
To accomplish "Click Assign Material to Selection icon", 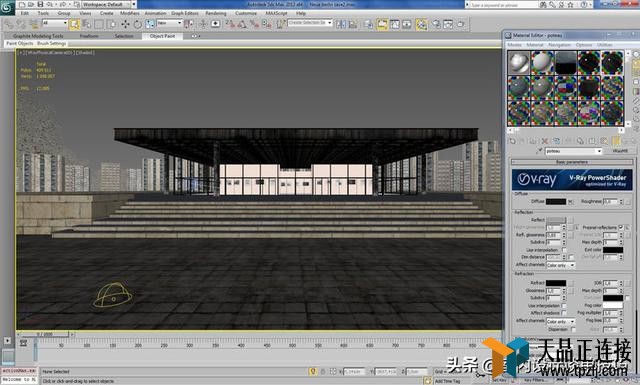I will click(533, 141).
